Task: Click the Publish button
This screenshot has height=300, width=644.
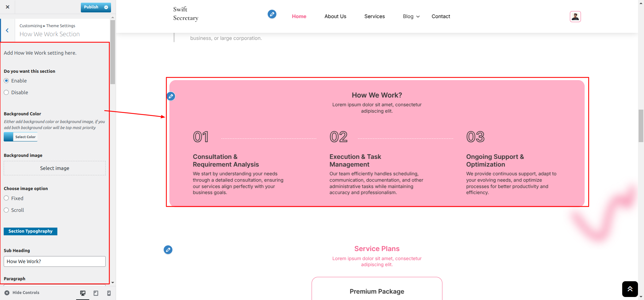Action: click(x=91, y=7)
